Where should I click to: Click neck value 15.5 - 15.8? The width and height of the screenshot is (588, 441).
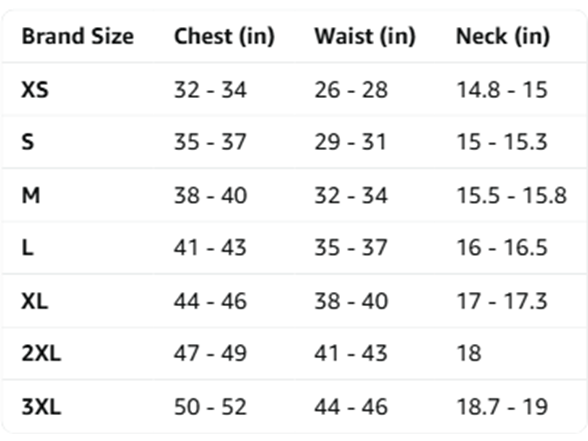tap(512, 195)
